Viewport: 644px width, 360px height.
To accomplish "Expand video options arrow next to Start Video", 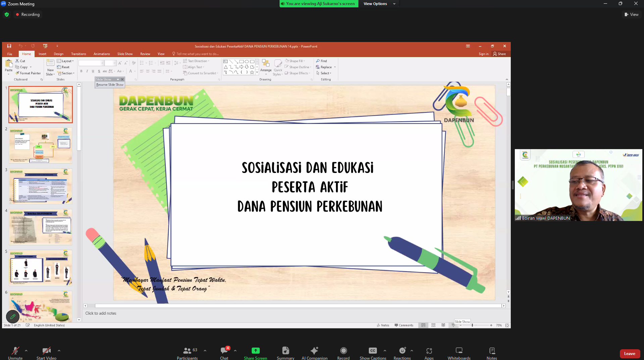I will click(x=59, y=351).
